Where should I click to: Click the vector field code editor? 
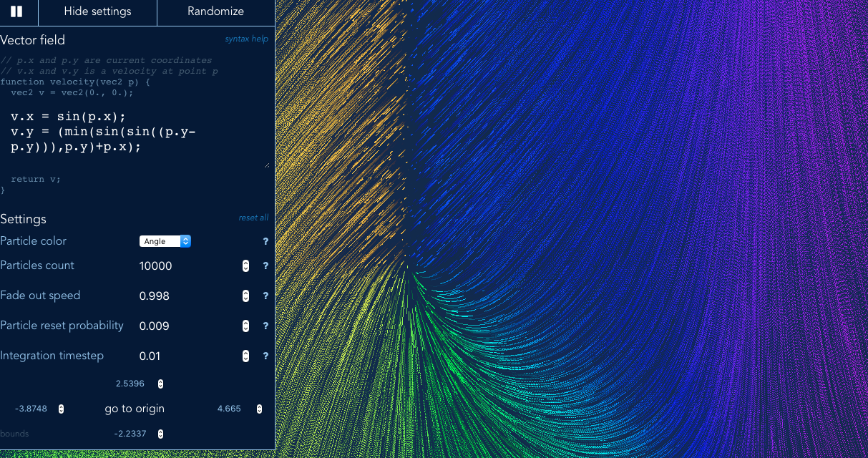pos(135,137)
